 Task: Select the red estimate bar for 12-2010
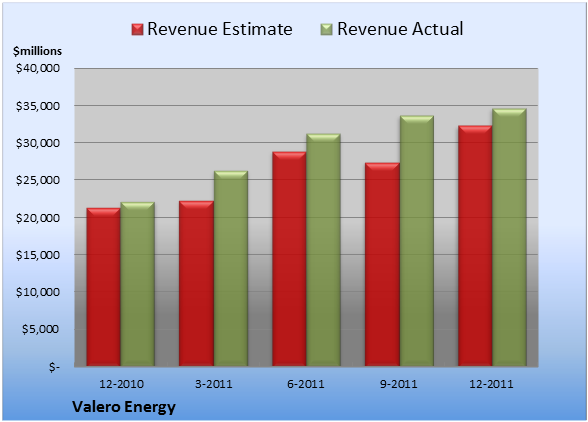click(x=104, y=287)
